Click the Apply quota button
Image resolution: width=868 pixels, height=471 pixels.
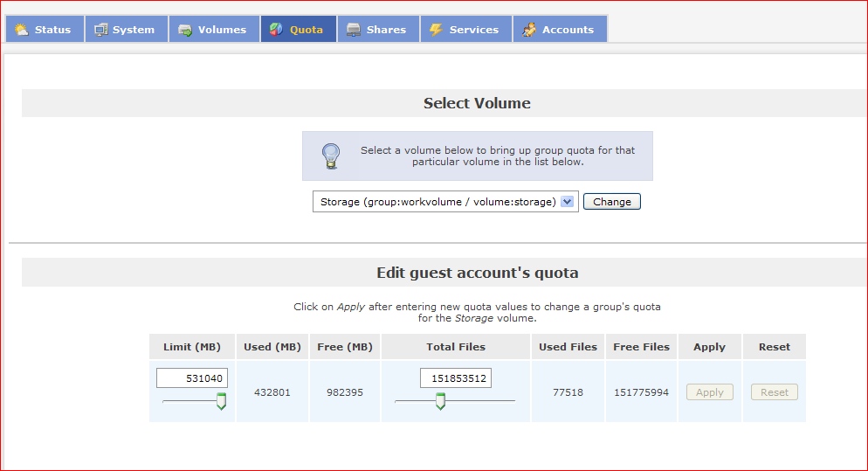[x=710, y=392]
